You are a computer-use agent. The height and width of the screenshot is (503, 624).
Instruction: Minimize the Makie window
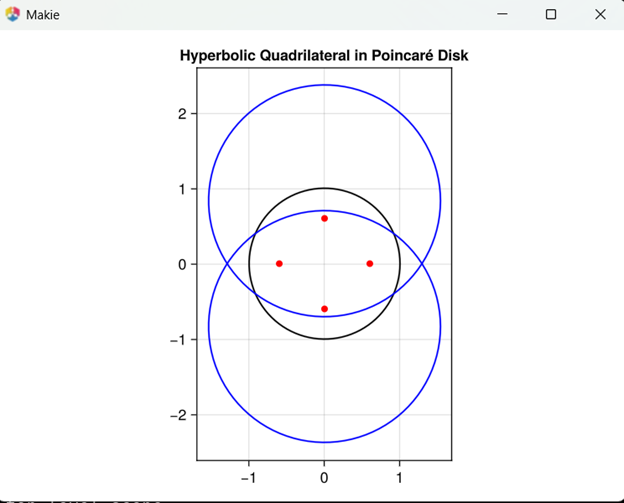pyautogui.click(x=501, y=15)
